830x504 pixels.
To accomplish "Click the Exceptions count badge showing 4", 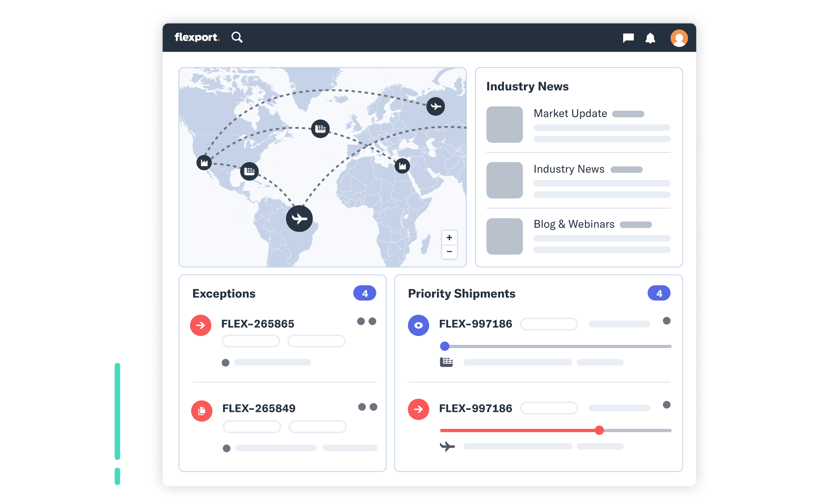I will coord(364,293).
